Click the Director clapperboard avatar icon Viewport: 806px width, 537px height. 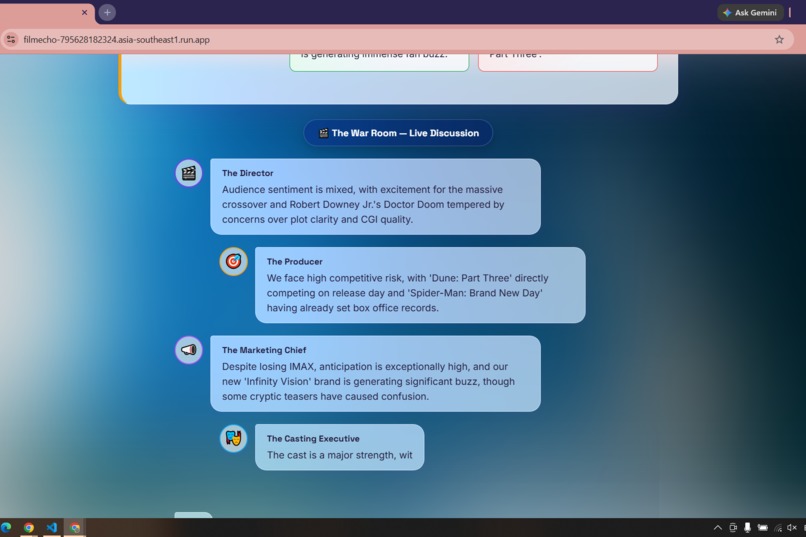point(189,173)
